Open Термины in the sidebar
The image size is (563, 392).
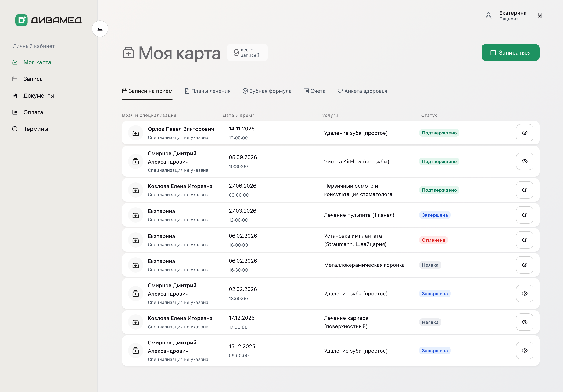pos(30,129)
